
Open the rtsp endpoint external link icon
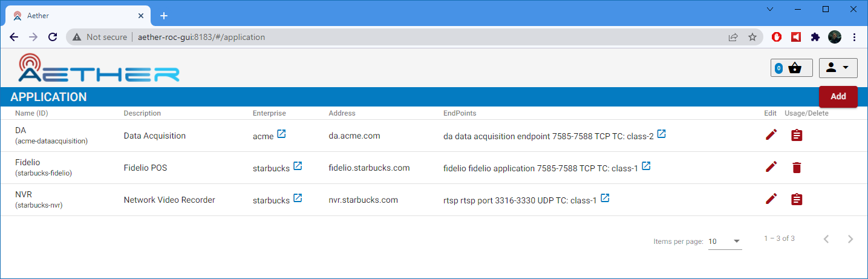(x=605, y=198)
